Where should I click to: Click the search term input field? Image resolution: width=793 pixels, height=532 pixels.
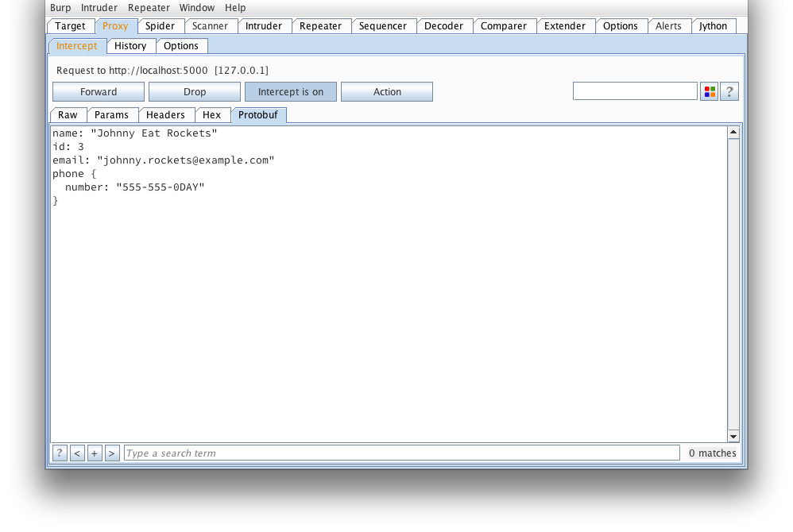402,453
